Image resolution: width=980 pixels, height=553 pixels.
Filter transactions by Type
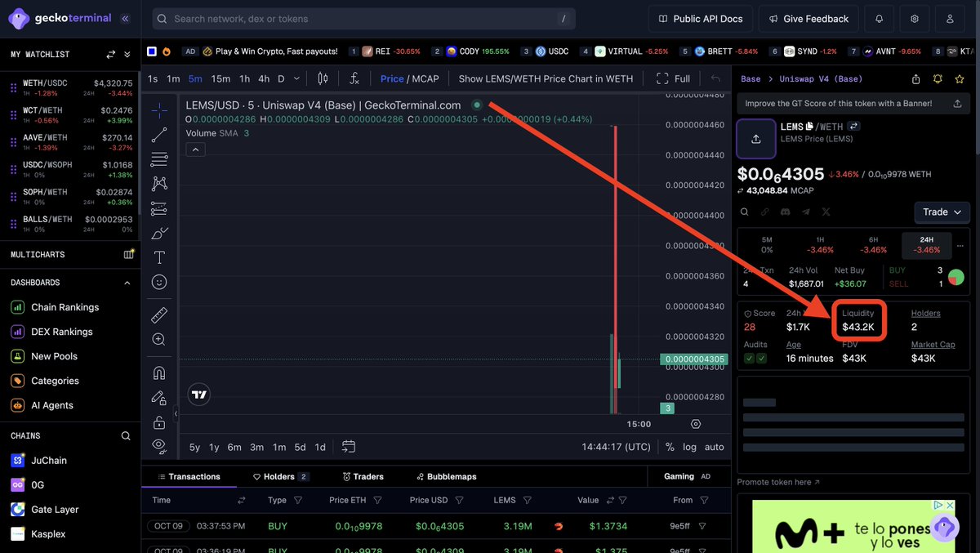[298, 500]
